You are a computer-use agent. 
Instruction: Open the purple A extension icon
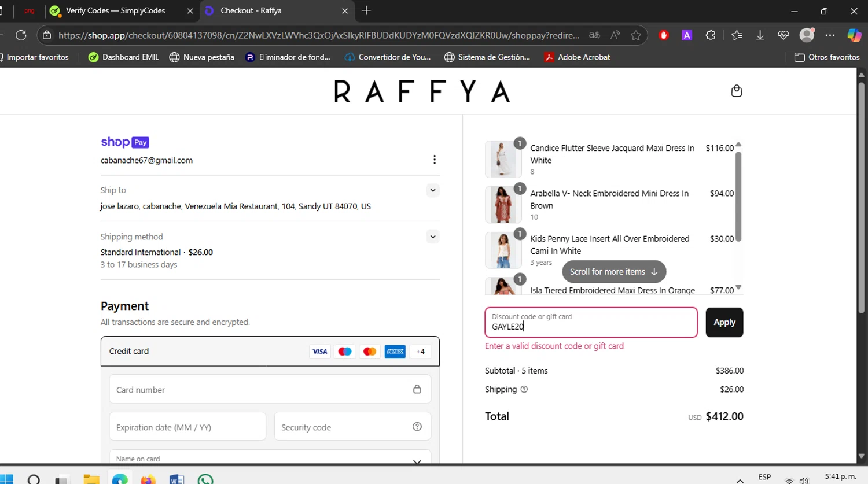(687, 35)
